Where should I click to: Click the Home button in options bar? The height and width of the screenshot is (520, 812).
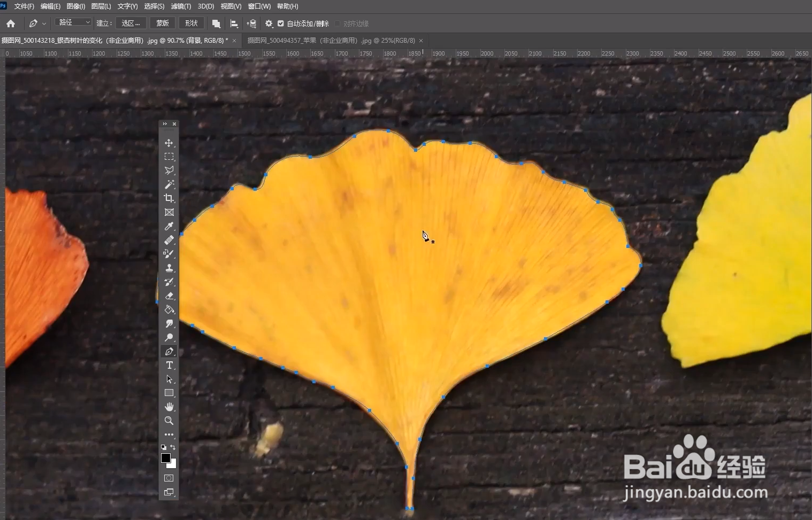pyautogui.click(x=11, y=24)
